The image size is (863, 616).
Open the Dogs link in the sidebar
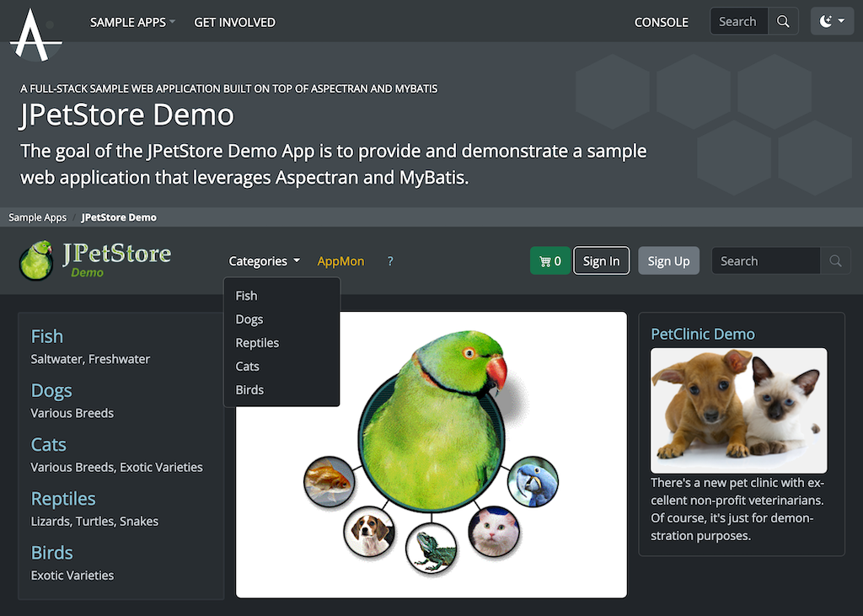[51, 390]
